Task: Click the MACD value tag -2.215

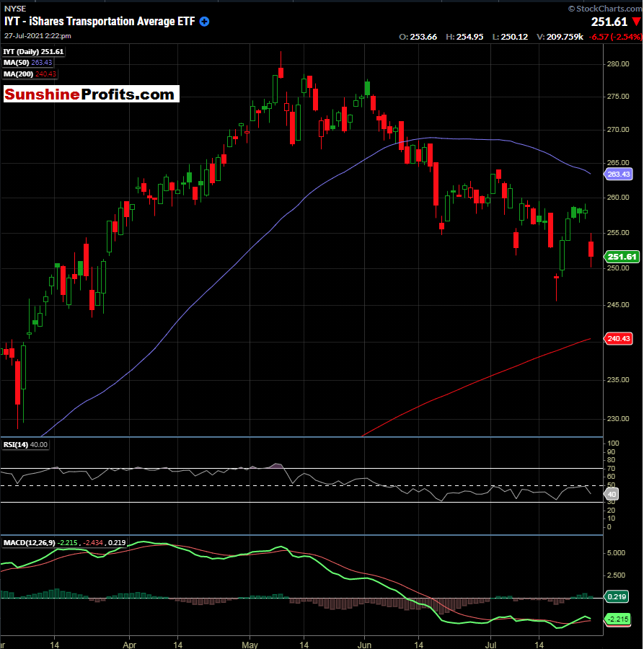Action: coord(618,619)
